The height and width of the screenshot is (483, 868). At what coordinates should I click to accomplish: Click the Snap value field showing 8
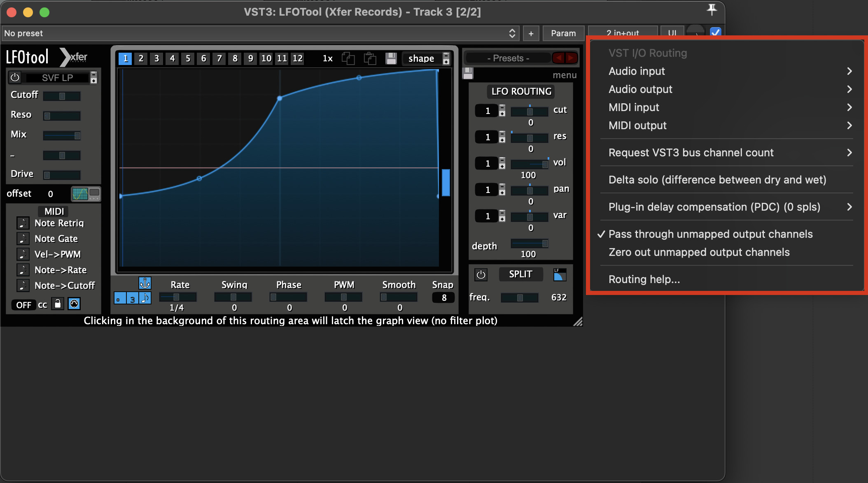pyautogui.click(x=443, y=297)
